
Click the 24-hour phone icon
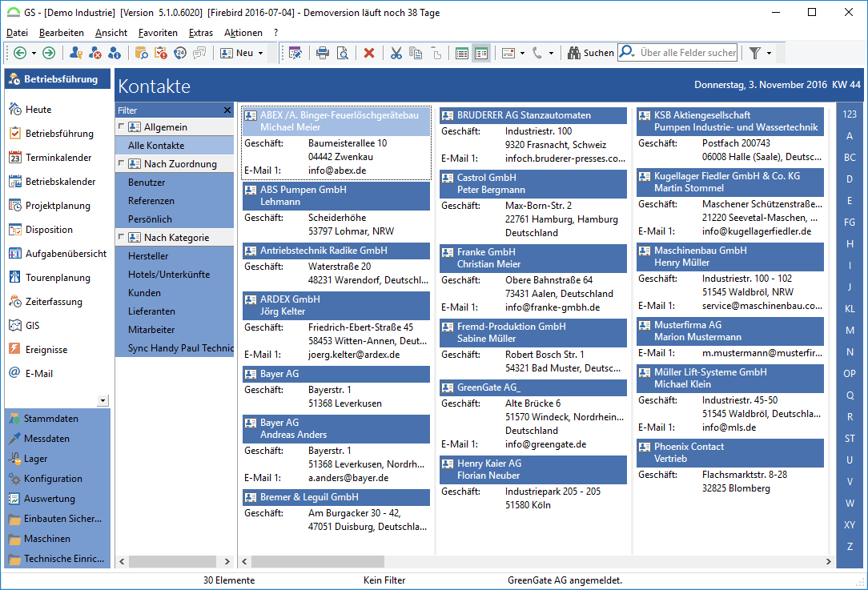[x=180, y=53]
